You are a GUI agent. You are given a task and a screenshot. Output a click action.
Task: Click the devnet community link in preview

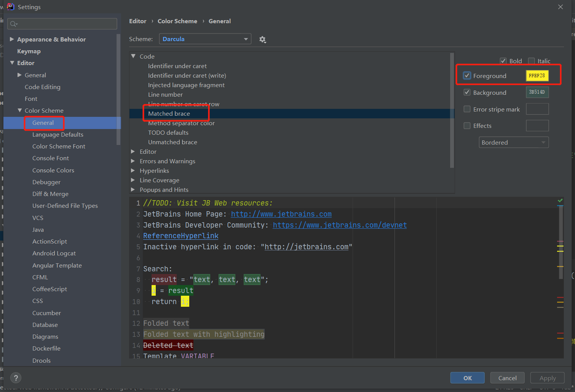pyautogui.click(x=340, y=225)
